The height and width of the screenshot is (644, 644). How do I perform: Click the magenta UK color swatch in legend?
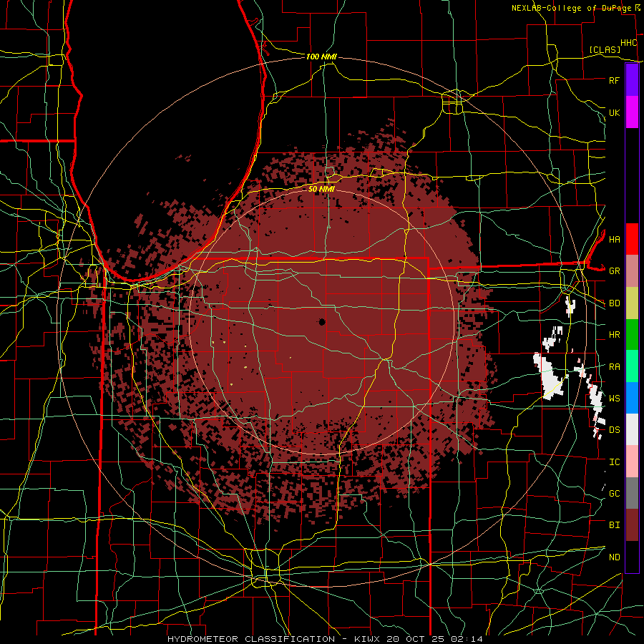pos(632,112)
